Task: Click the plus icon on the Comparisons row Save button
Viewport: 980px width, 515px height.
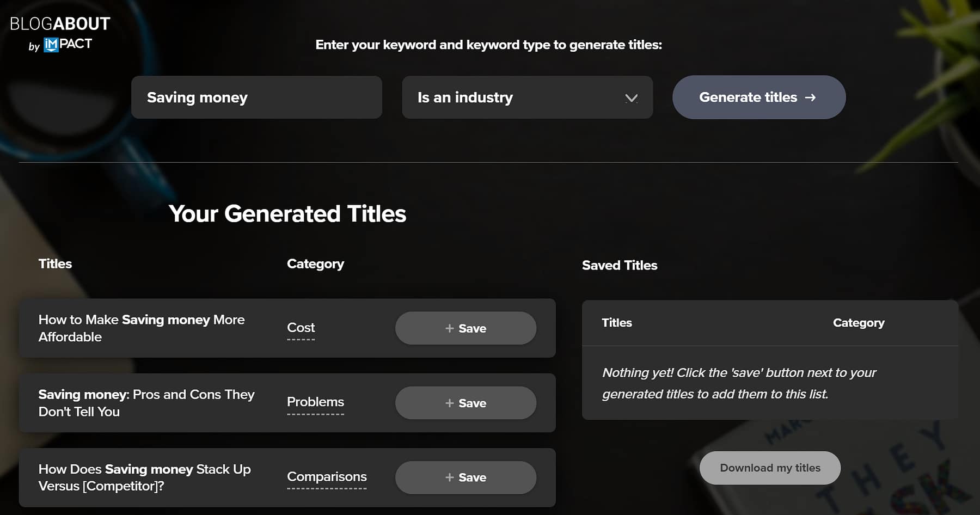Action: pos(450,477)
